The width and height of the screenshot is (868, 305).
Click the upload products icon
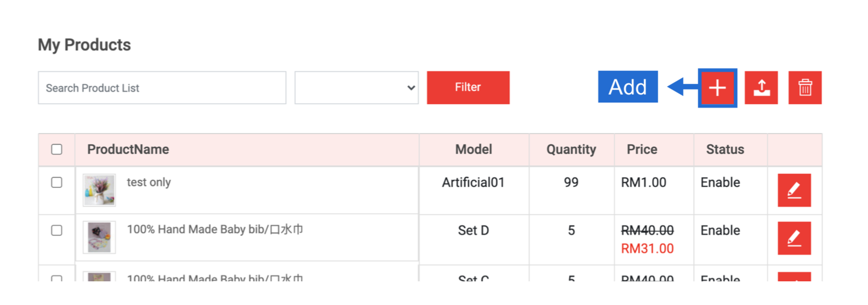(761, 88)
